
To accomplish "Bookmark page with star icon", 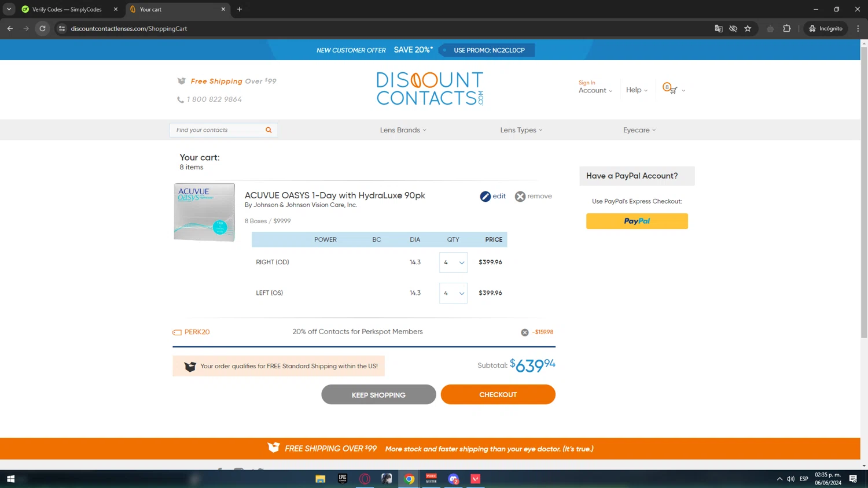I will (748, 28).
